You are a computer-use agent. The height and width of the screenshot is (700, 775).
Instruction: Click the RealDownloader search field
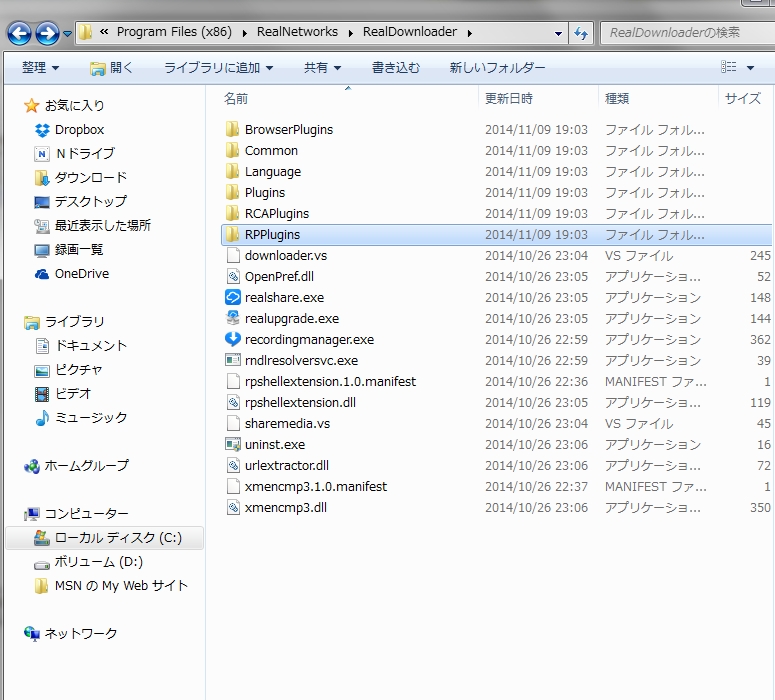(687, 33)
